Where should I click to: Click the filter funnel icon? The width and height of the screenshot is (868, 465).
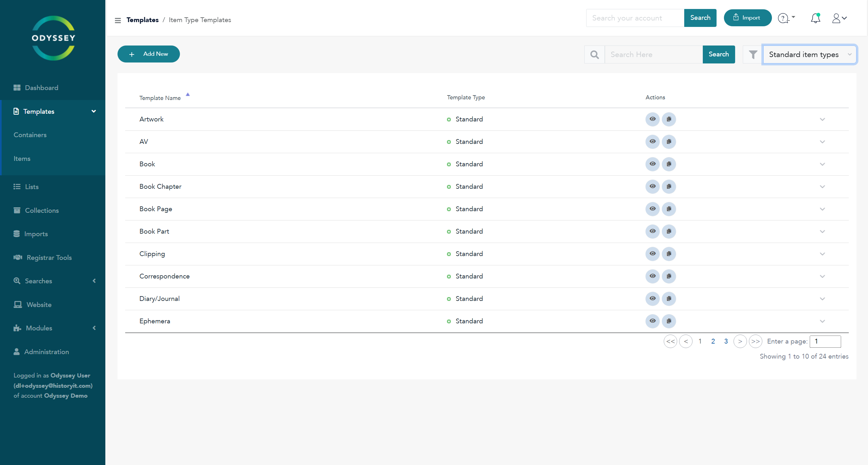[753, 54]
